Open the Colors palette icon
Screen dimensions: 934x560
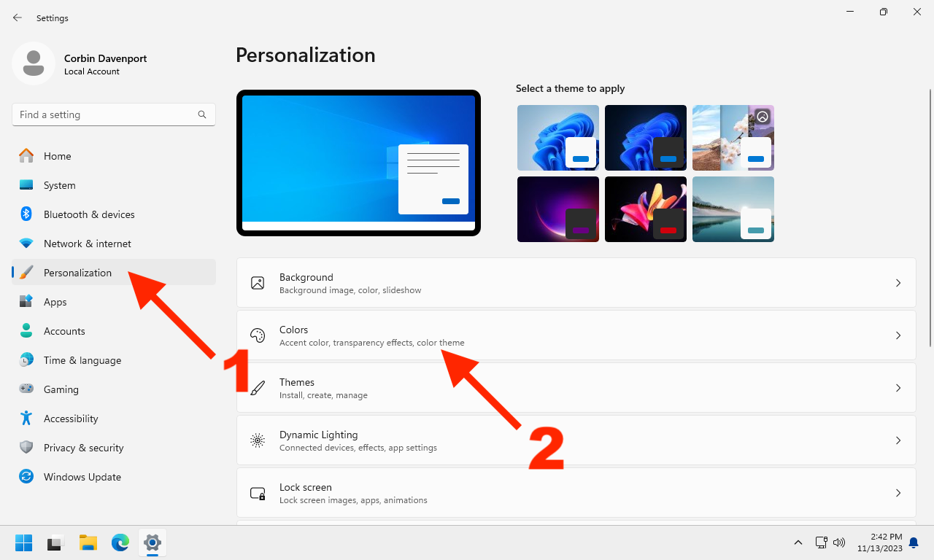click(x=258, y=335)
